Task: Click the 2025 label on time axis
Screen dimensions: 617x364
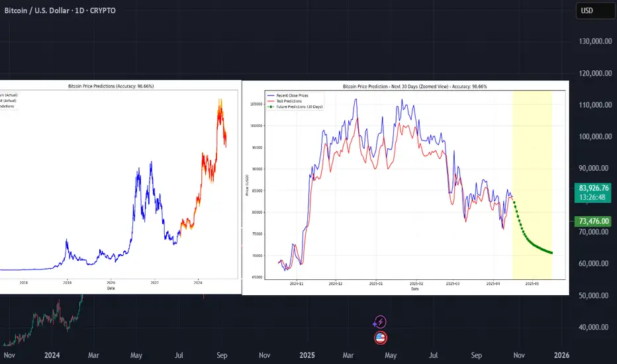Action: [307, 355]
